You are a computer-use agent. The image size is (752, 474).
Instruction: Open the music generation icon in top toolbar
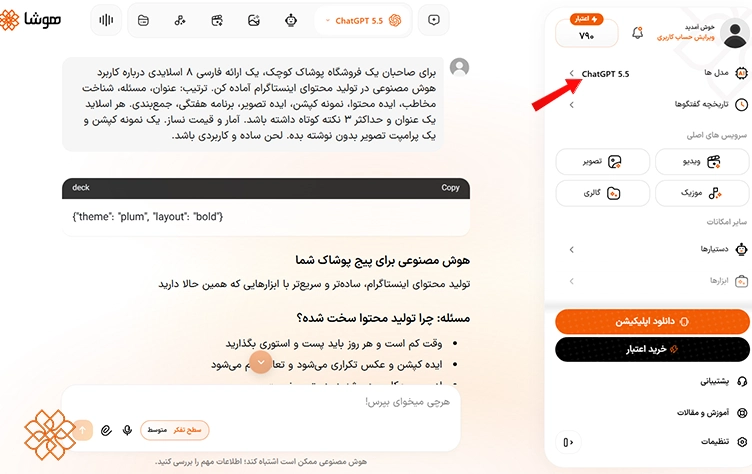point(180,20)
